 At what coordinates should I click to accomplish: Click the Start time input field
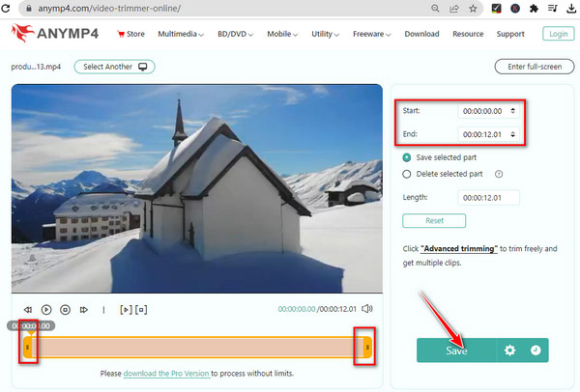click(x=488, y=111)
